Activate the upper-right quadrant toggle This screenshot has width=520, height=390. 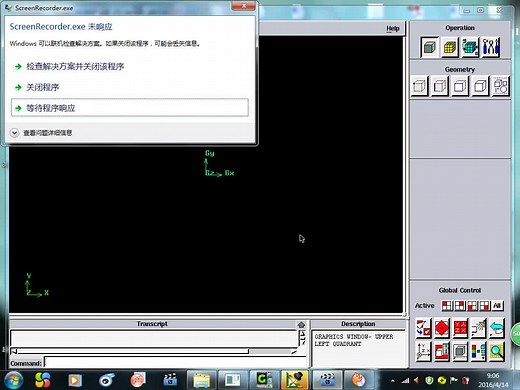tap(460, 306)
